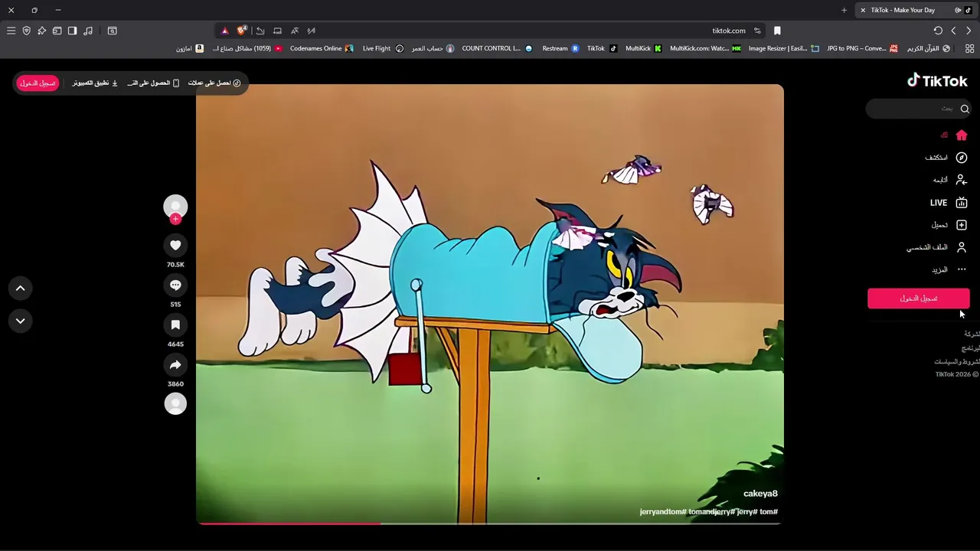Open all bookmarks grid icon

click(970, 48)
